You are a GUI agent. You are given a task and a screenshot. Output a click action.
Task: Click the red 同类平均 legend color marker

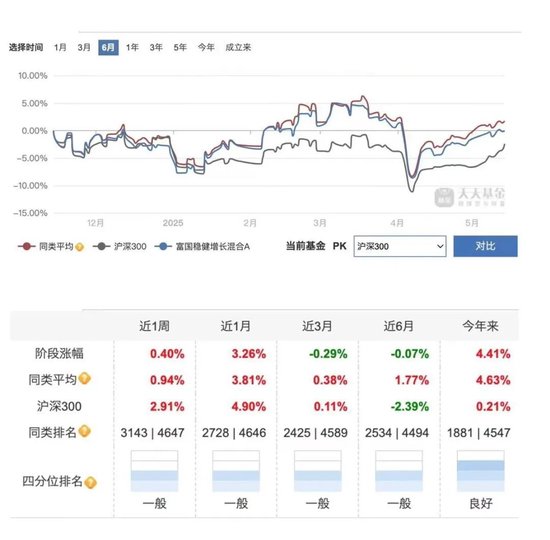[x=27, y=247]
